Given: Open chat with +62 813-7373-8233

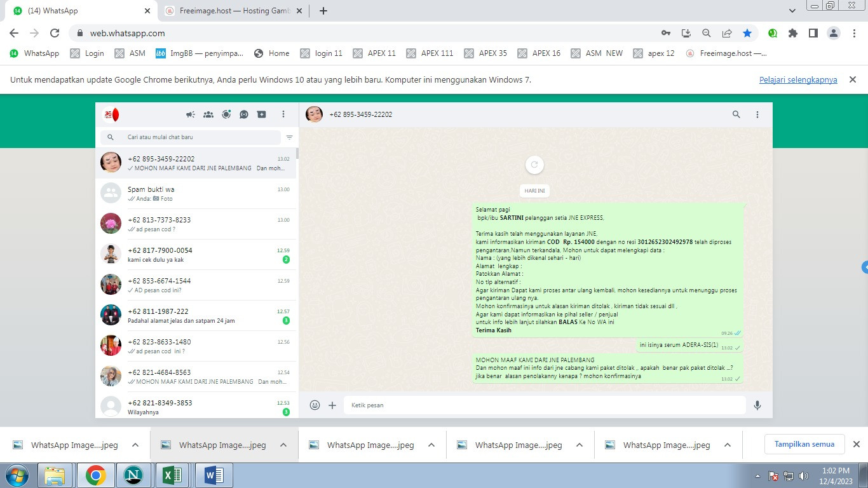Looking at the screenshot, I should [x=196, y=224].
